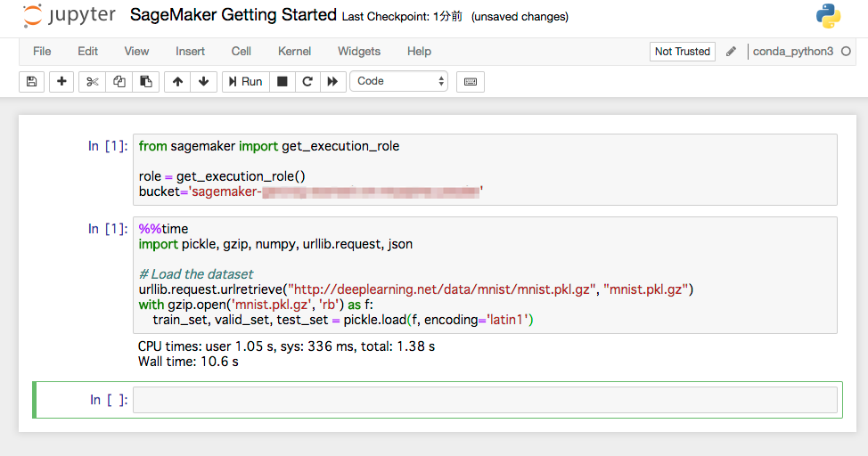This screenshot has height=456, width=868.
Task: Click the bucket='sagemaker- line
Action: (310, 192)
